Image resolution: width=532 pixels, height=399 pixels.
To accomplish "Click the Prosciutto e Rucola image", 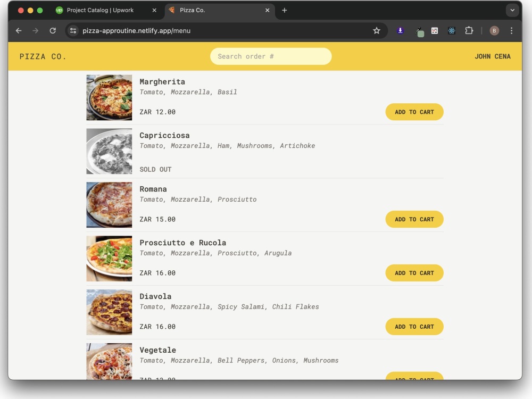I will coord(109,259).
